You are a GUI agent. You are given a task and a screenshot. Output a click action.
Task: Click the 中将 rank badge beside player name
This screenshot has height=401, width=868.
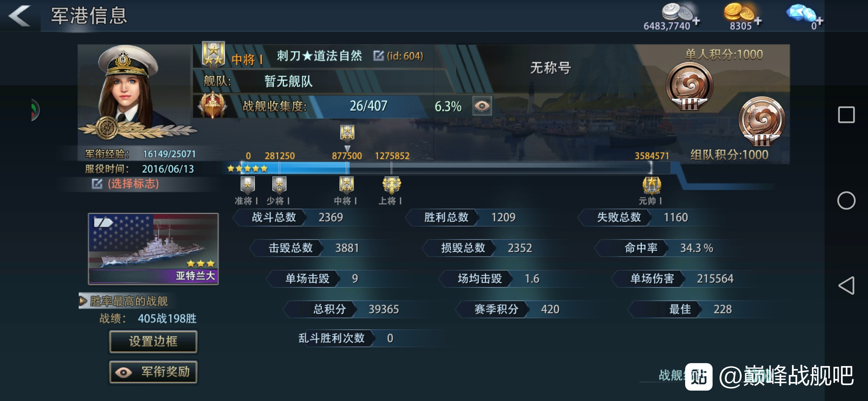[x=213, y=55]
